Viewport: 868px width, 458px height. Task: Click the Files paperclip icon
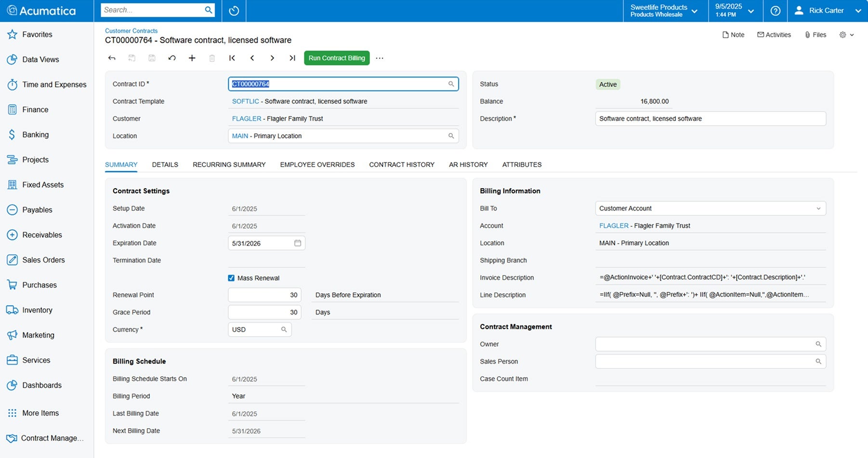coord(807,35)
